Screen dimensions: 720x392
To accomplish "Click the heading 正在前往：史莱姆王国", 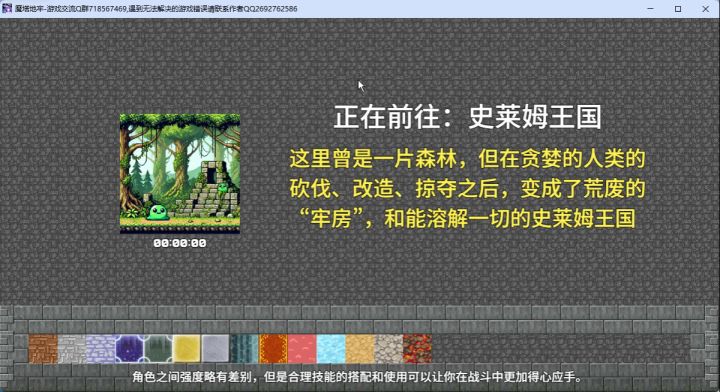I will (467, 117).
